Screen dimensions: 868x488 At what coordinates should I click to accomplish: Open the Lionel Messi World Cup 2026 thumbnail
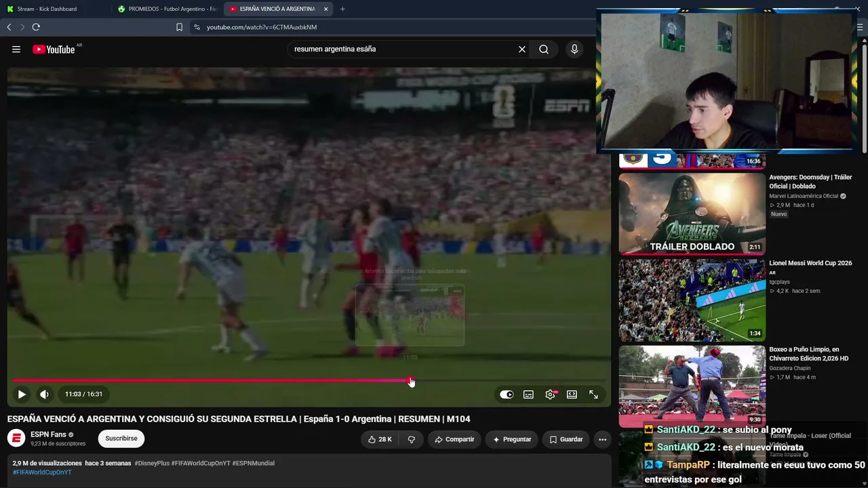pyautogui.click(x=692, y=300)
